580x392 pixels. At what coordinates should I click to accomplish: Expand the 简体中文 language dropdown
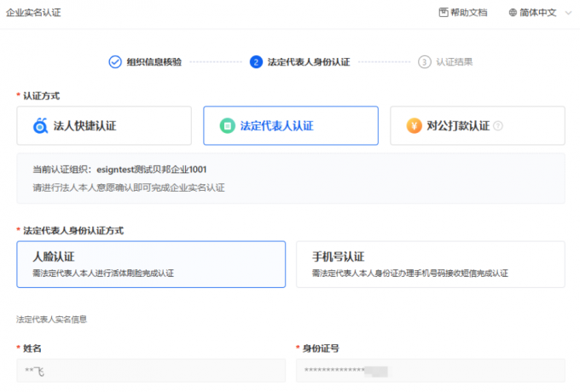[x=540, y=13]
